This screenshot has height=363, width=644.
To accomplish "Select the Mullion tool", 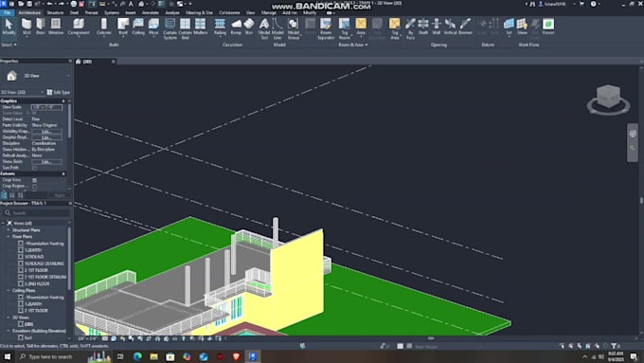I will click(x=201, y=27).
